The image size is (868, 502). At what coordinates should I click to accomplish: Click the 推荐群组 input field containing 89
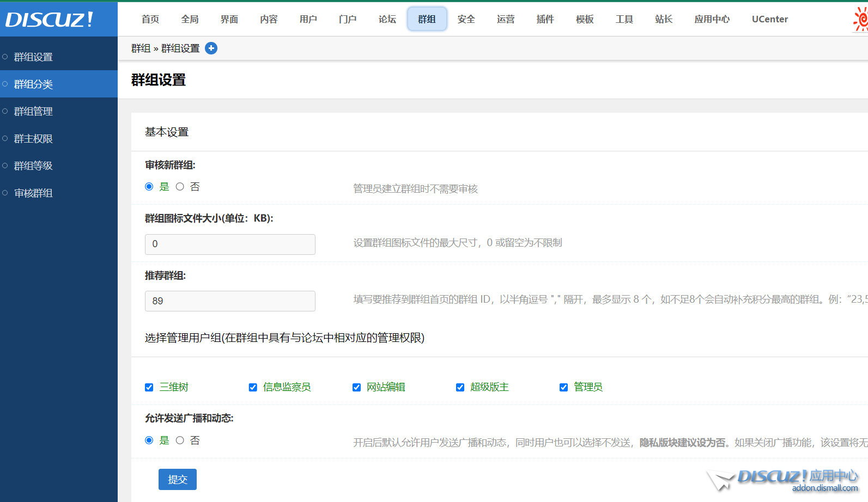(x=230, y=301)
